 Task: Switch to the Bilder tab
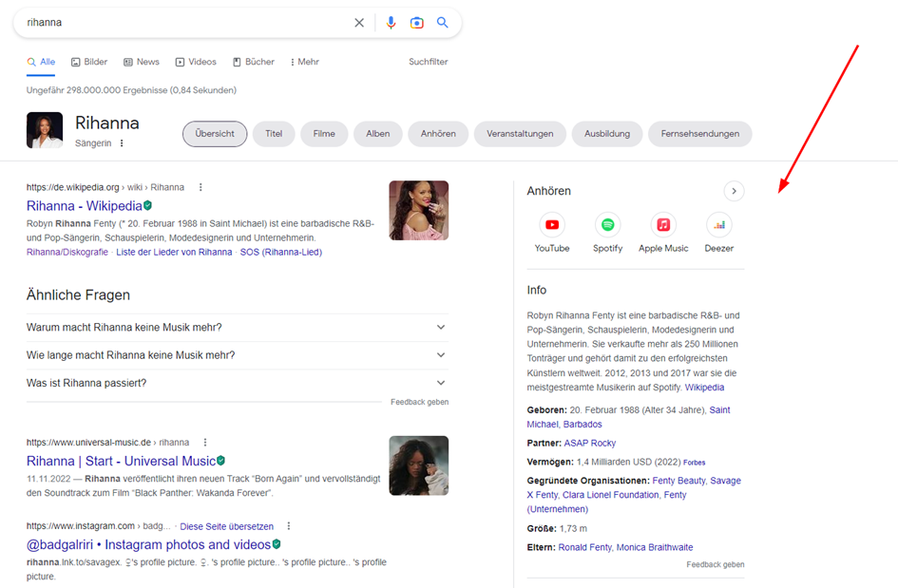point(89,62)
